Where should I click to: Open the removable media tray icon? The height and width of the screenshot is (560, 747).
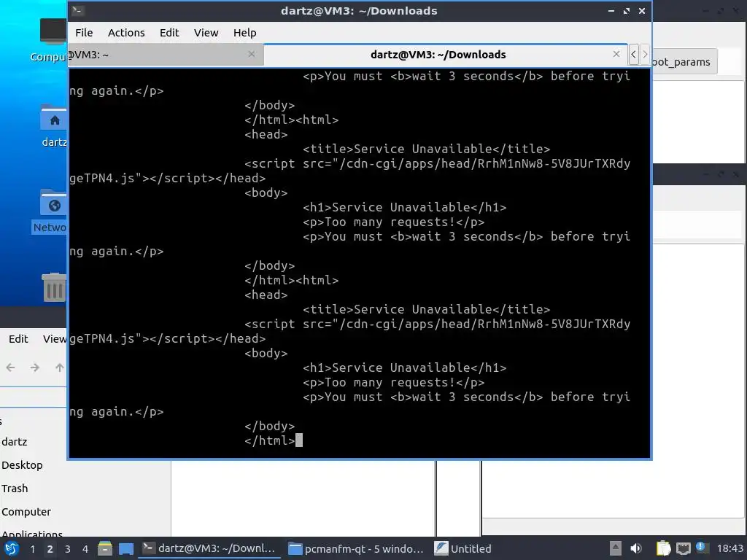point(615,549)
